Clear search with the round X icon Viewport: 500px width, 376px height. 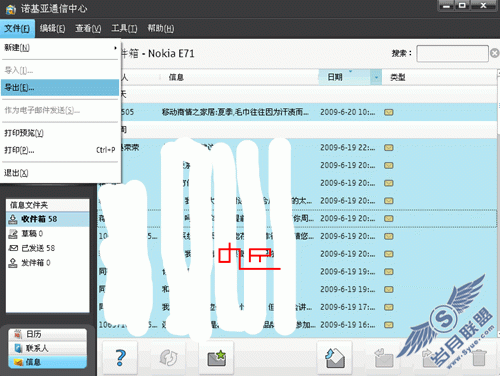[x=495, y=53]
